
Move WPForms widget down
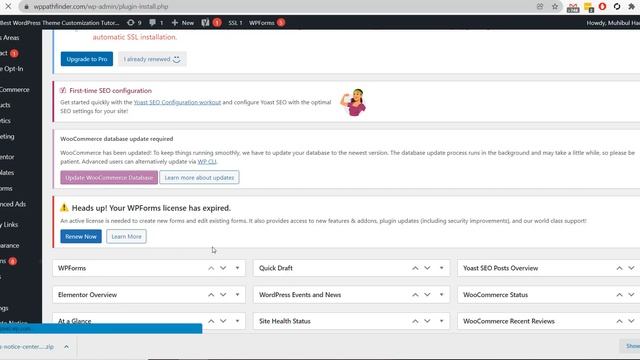223,268
